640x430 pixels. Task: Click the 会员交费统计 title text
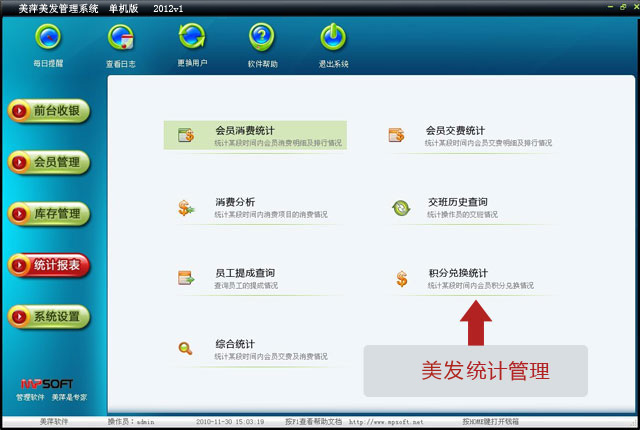click(x=455, y=130)
